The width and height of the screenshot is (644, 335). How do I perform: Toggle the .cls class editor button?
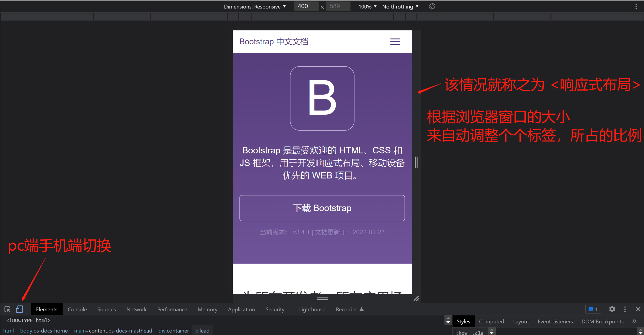click(478, 333)
